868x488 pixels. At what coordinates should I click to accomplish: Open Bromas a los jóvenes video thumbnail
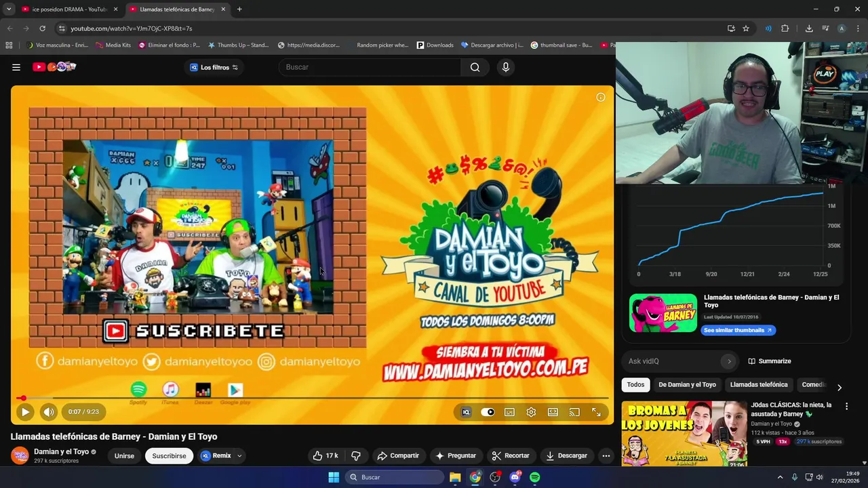coord(684,434)
